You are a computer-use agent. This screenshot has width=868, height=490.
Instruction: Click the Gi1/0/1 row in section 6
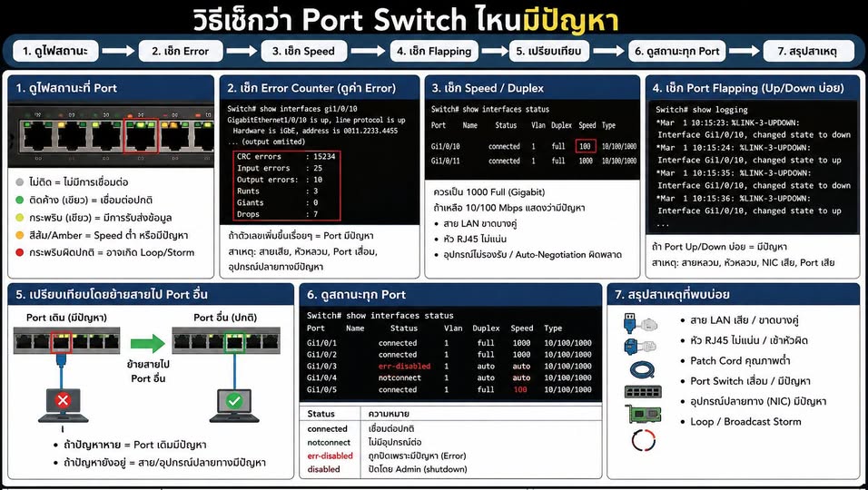[449, 343]
